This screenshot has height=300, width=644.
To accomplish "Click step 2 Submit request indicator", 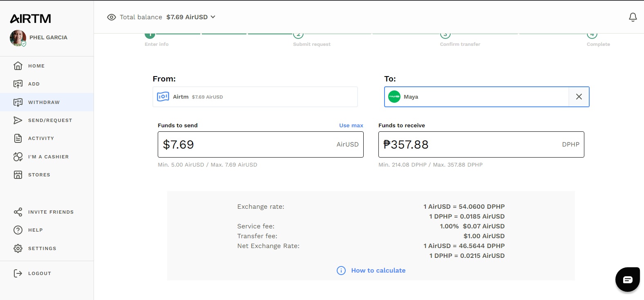I will click(x=298, y=36).
